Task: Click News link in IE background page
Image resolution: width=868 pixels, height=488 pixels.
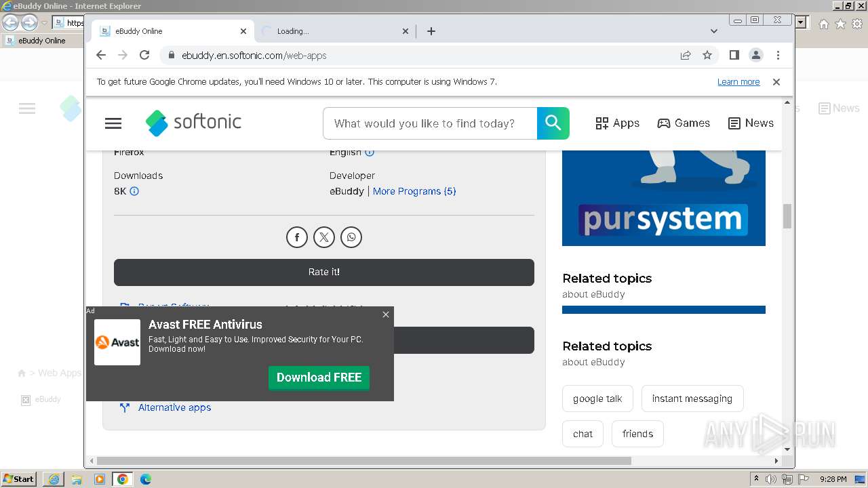Action: (840, 108)
